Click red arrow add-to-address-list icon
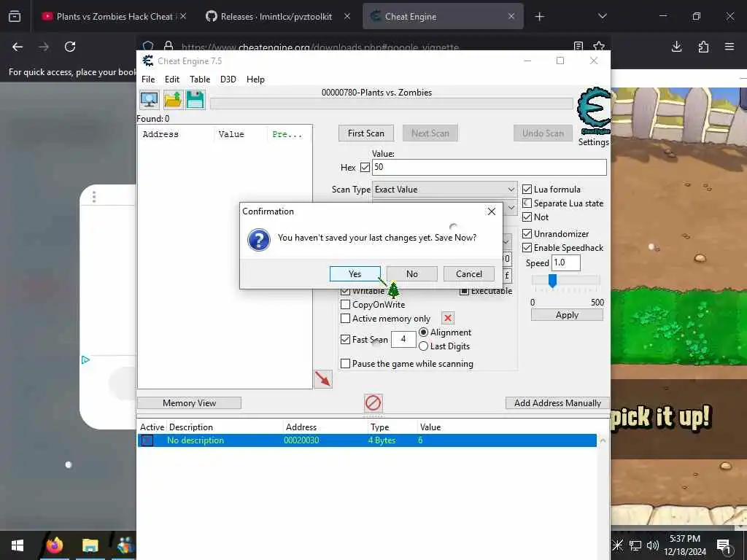 [x=323, y=379]
